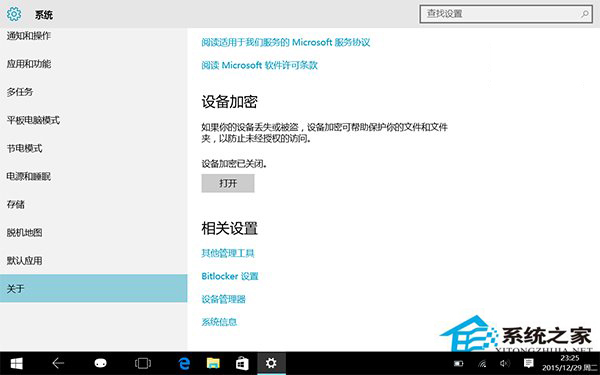Open Wi-Fi network tray icon
Screen dimensions: 600x375
coord(482,364)
